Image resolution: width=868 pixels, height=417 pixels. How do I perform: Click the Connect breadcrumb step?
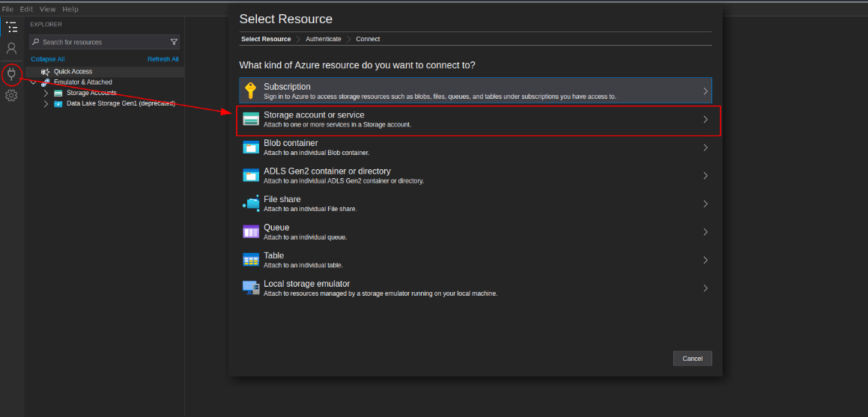368,39
